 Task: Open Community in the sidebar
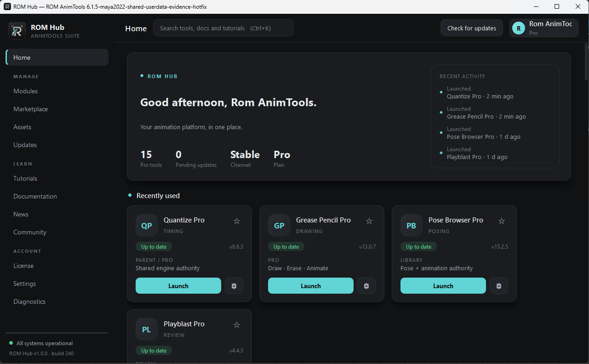[x=57, y=232]
